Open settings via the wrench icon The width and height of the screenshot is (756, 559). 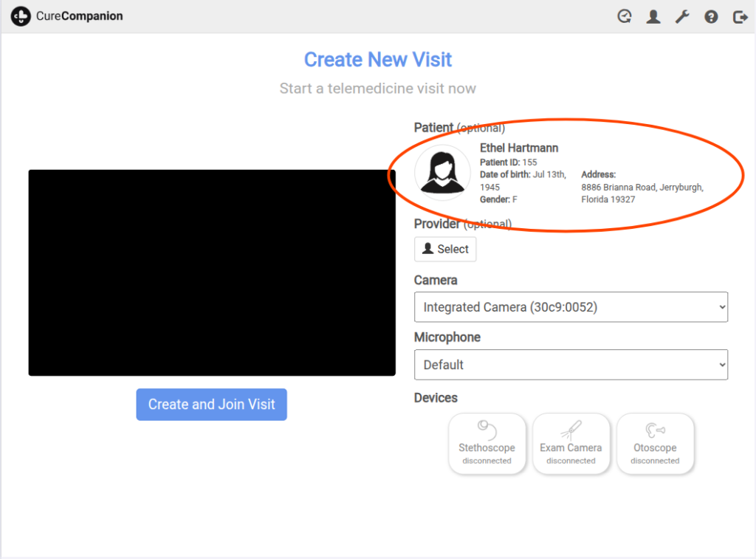pyautogui.click(x=682, y=16)
